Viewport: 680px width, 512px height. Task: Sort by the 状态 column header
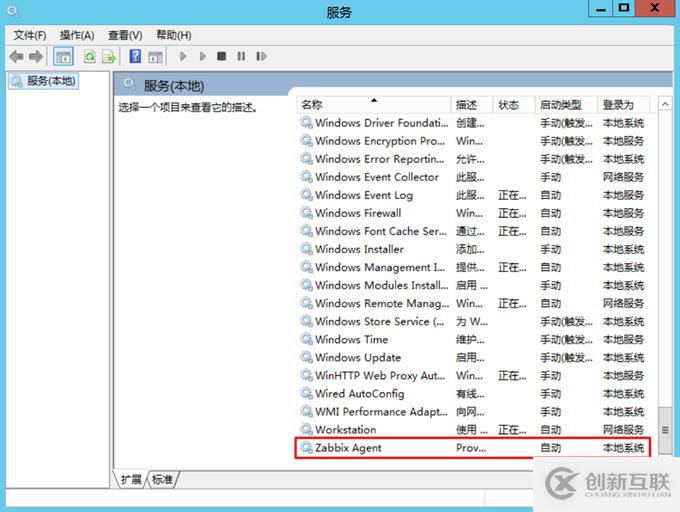click(514, 104)
